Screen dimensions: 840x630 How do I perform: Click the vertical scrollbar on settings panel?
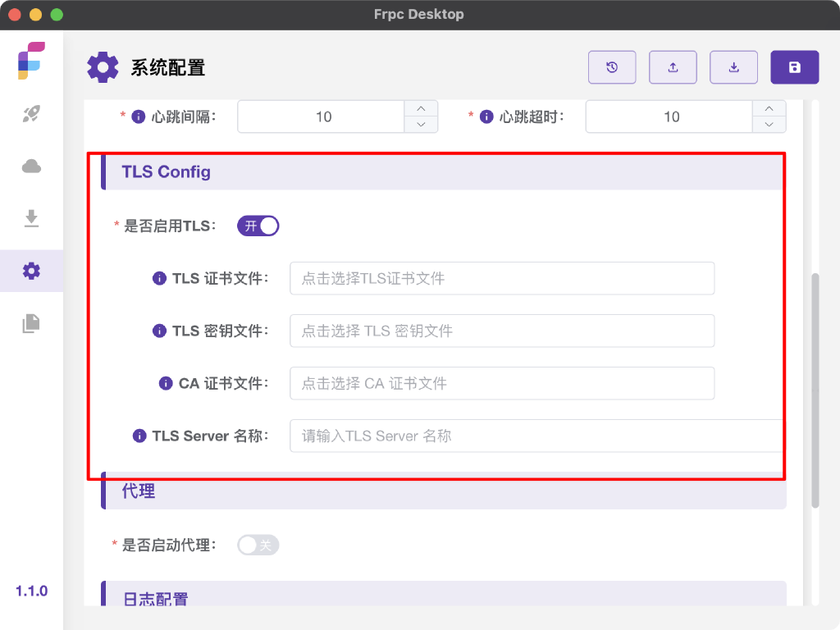[x=815, y=390]
